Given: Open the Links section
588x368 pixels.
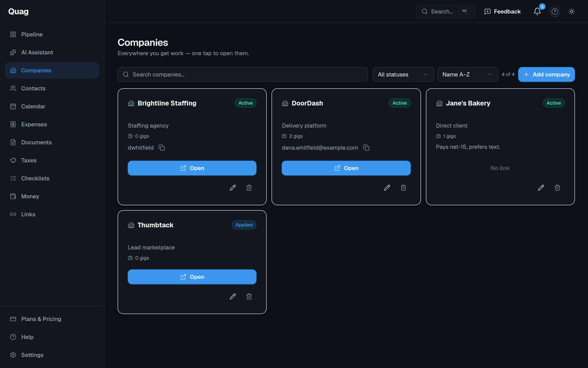Looking at the screenshot, I should 52,214.
